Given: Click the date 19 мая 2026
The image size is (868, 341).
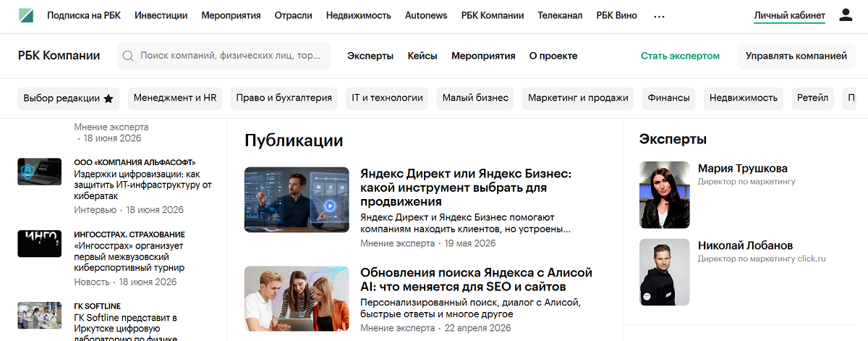Looking at the screenshot, I should click(470, 243).
